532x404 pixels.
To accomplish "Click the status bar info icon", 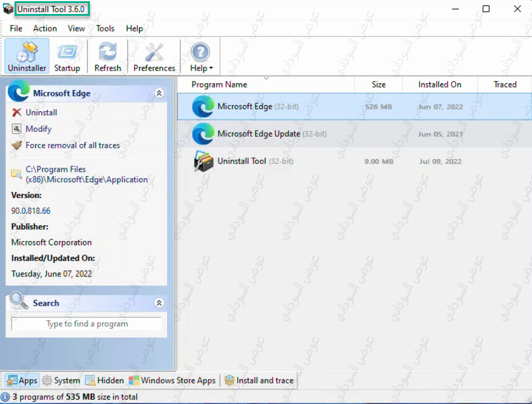I will pos(5,397).
